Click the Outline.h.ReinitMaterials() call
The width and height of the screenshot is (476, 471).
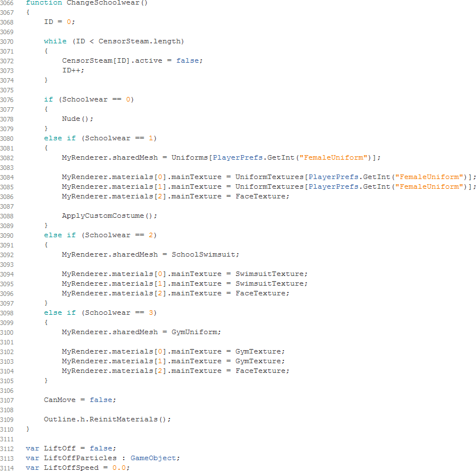(x=107, y=419)
